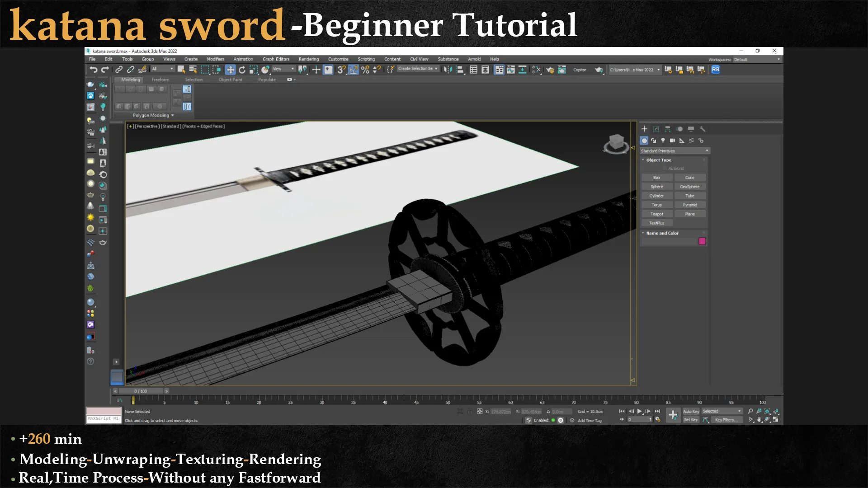
Task: Open the Rendering menu
Action: point(309,59)
